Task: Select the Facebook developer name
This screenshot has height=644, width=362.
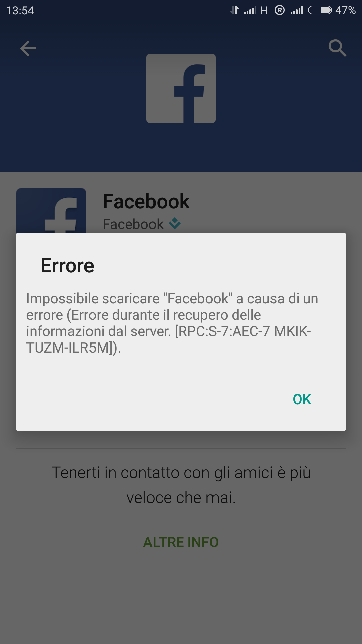Action: (133, 224)
